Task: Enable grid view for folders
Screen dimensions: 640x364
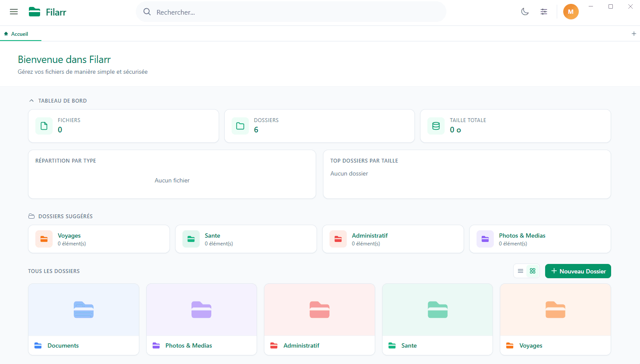Action: coord(532,271)
